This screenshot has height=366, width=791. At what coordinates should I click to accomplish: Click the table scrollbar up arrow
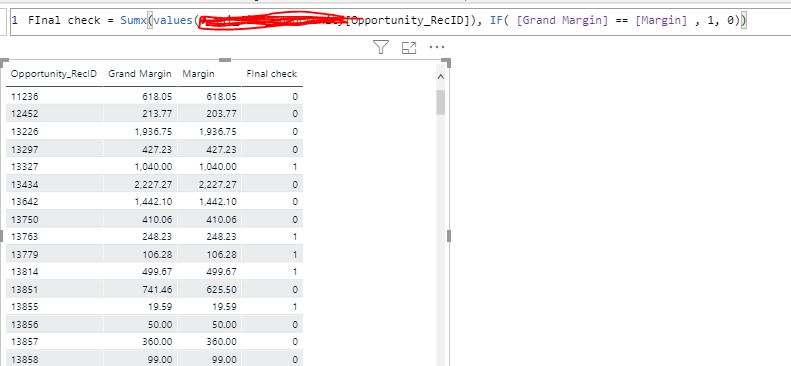(x=440, y=77)
